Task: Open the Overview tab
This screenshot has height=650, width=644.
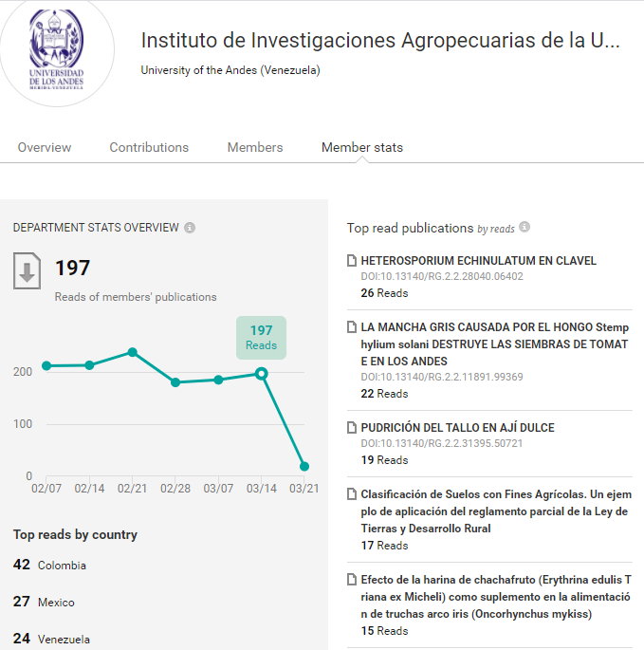Action: click(x=45, y=148)
